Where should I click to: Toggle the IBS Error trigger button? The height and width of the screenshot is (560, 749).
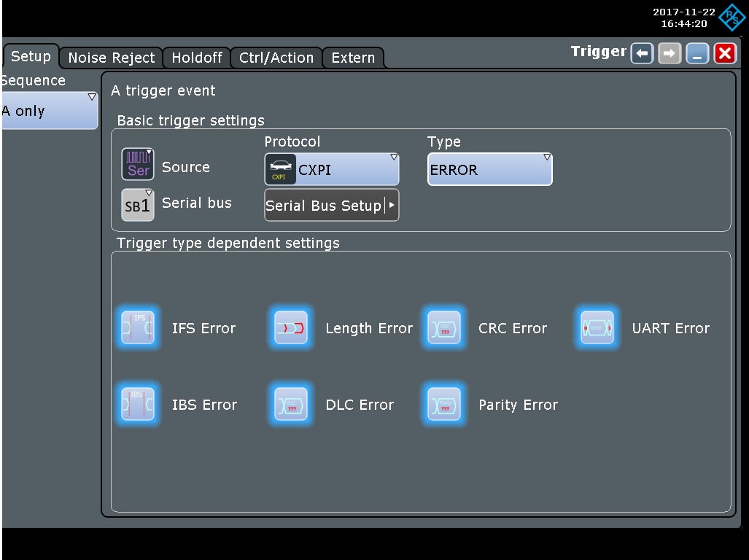(x=138, y=404)
